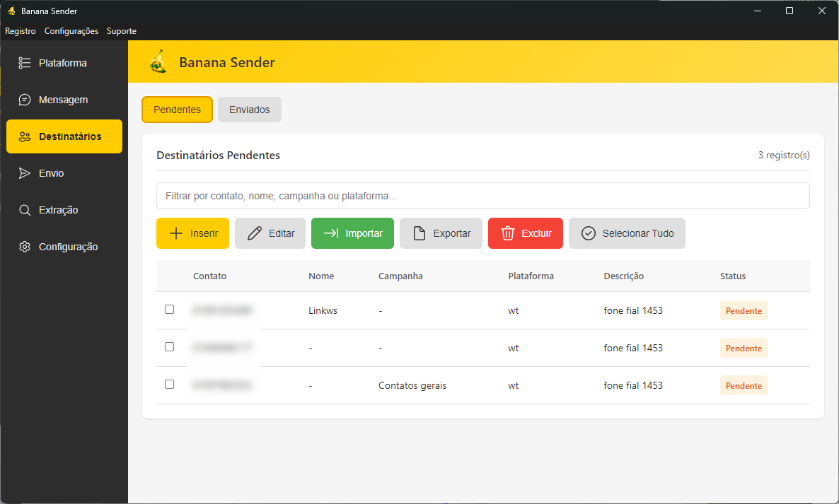
Task: Select the Pendentes tab
Action: tap(177, 110)
